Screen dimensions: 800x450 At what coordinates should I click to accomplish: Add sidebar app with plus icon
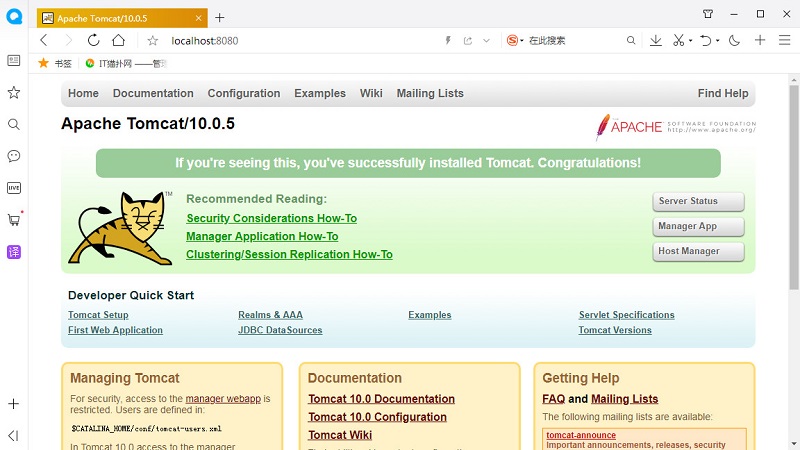(14, 404)
